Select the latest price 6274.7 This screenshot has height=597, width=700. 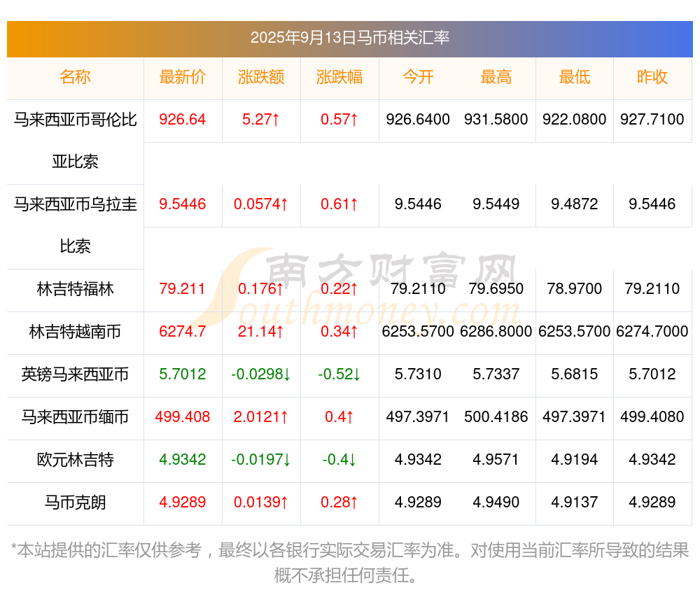(x=182, y=332)
